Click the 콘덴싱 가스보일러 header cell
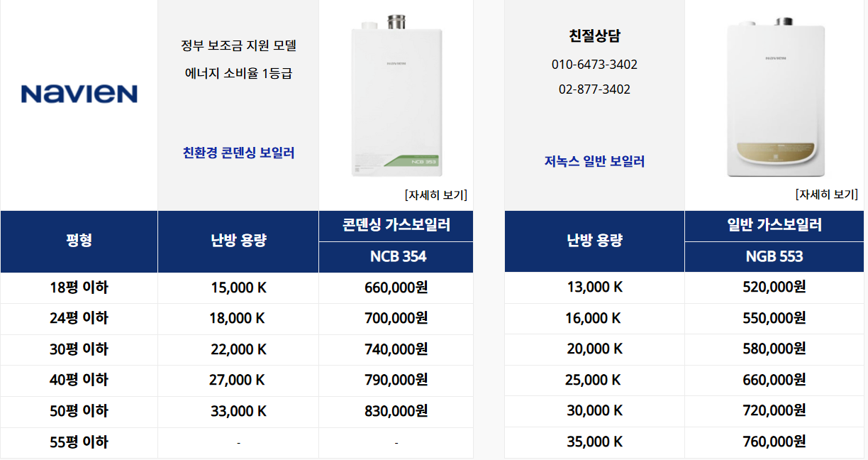This screenshot has height=460, width=868. [396, 226]
